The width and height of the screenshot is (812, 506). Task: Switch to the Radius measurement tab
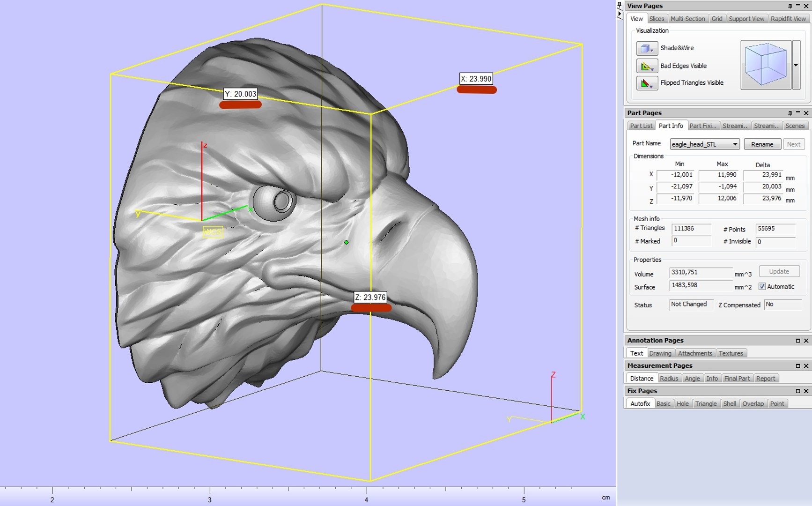pos(669,379)
